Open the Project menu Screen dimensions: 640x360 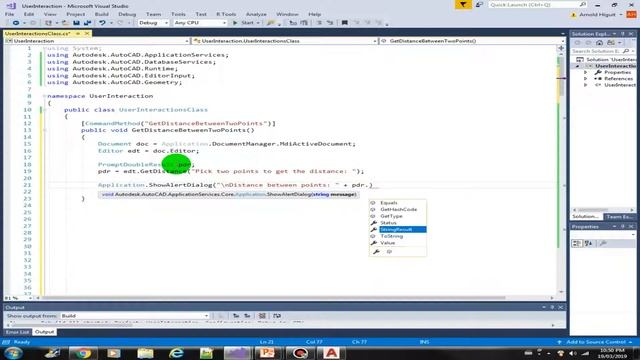(x=76, y=14)
